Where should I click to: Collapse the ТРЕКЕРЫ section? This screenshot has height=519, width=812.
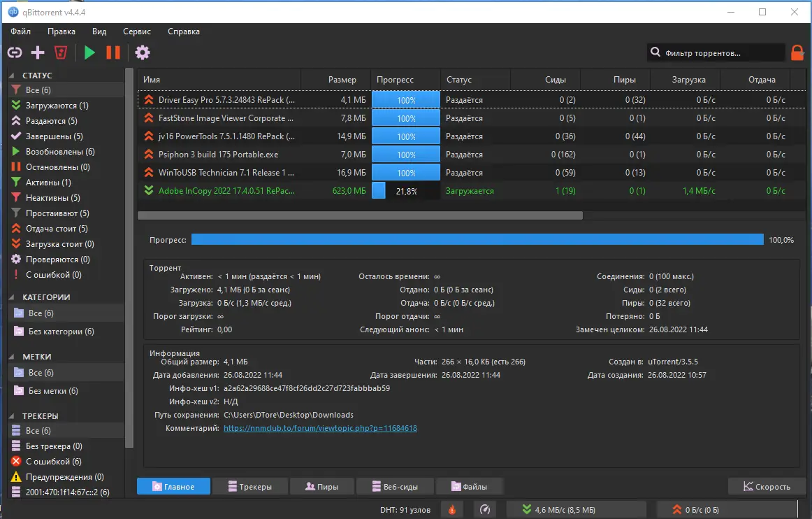point(12,415)
